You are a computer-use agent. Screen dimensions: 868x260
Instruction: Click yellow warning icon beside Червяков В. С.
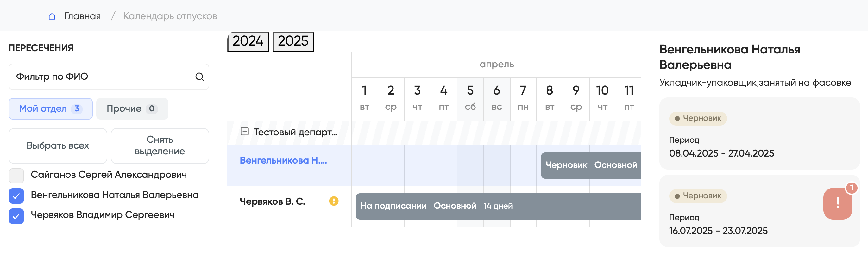click(x=334, y=201)
